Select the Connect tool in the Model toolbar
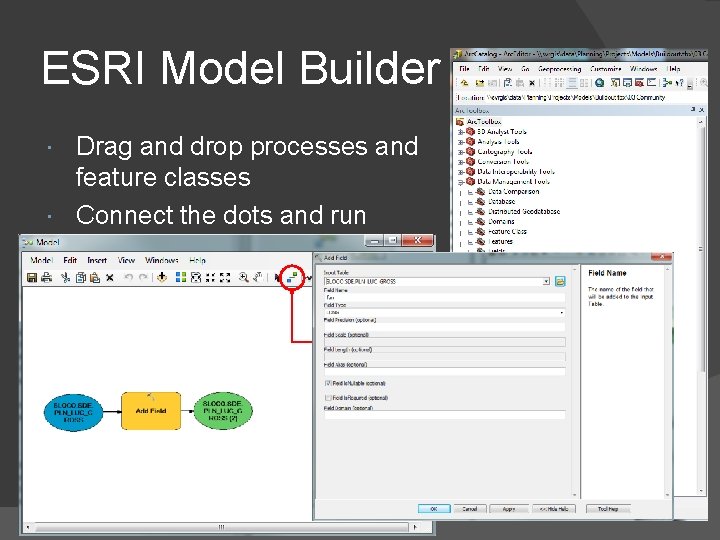Image resolution: width=720 pixels, height=540 pixels. 292,277
